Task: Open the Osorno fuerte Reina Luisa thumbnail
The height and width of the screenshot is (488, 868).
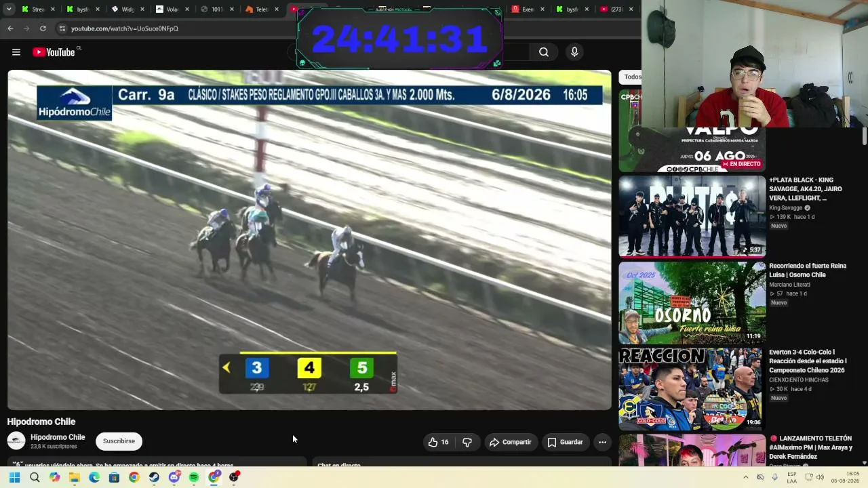Action: [x=692, y=303]
